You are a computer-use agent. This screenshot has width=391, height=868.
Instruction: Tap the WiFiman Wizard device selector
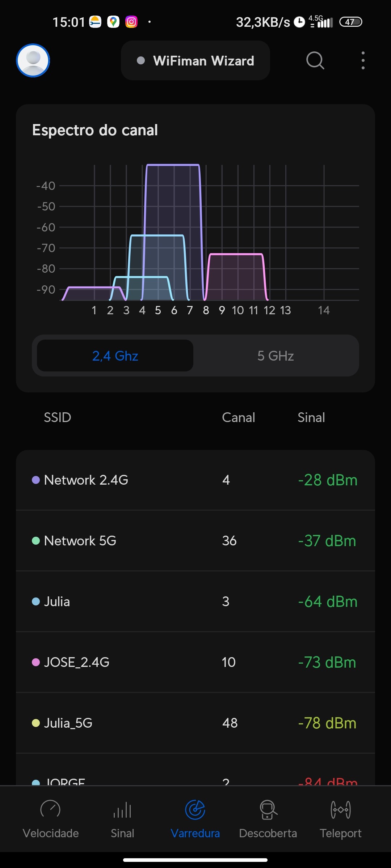tap(195, 61)
